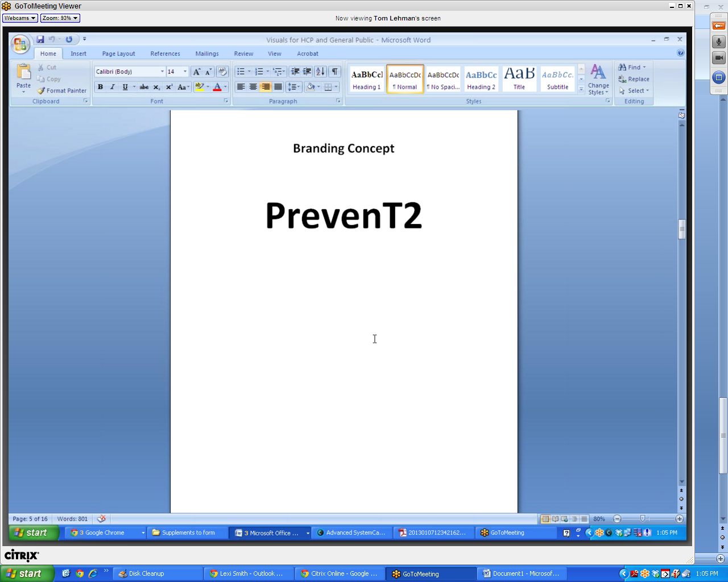
Task: Open the Page Layout ribbon tab
Action: 118,53
